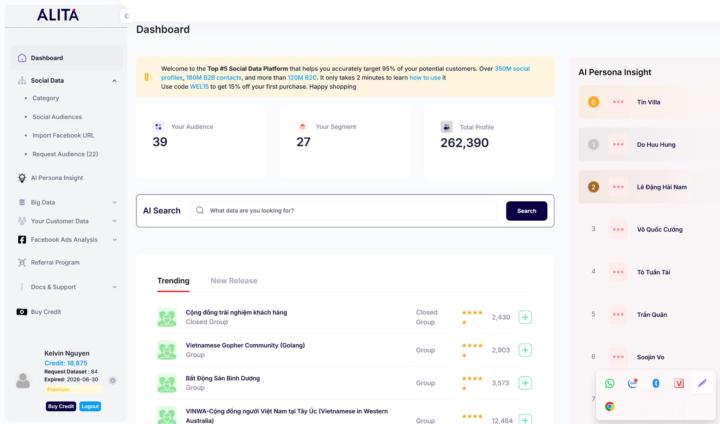Click the Chrome icon in tray popup
This screenshot has width=720, height=424.
click(x=609, y=406)
